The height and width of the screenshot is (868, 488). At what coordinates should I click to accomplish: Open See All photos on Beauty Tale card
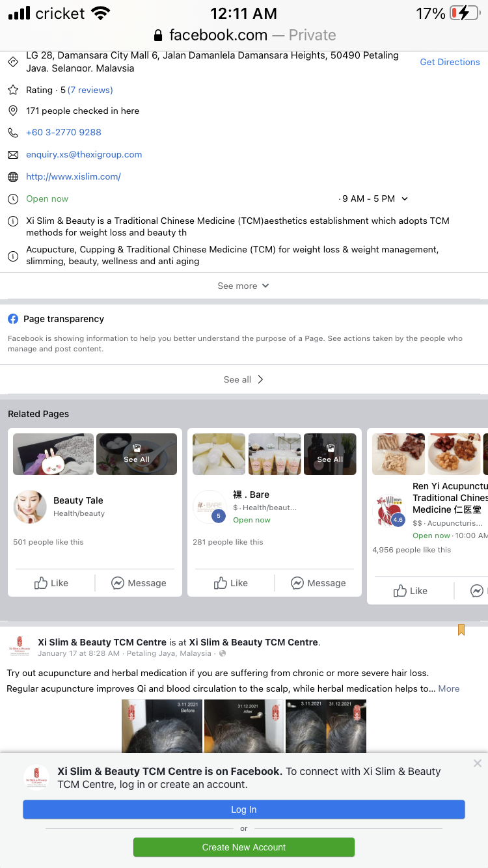[137, 454]
